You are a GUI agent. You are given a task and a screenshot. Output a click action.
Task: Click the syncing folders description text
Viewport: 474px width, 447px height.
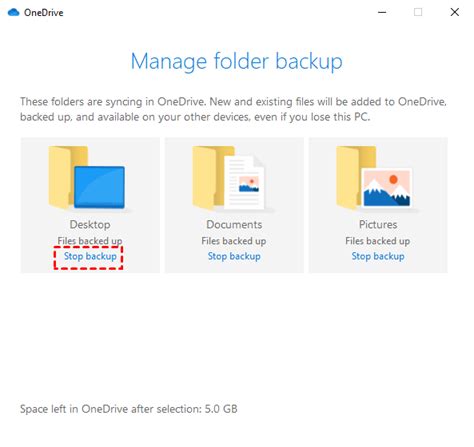click(233, 109)
